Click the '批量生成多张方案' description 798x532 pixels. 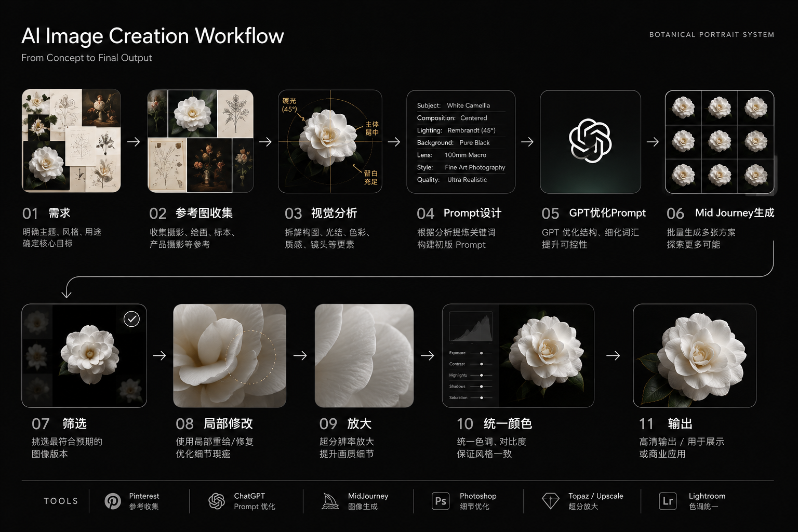tap(701, 232)
